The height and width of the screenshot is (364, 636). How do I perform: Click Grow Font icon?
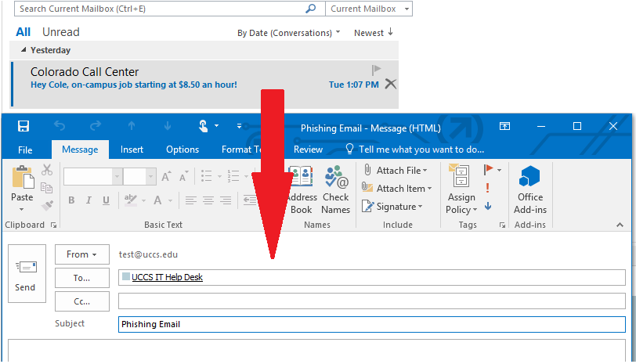166,176
